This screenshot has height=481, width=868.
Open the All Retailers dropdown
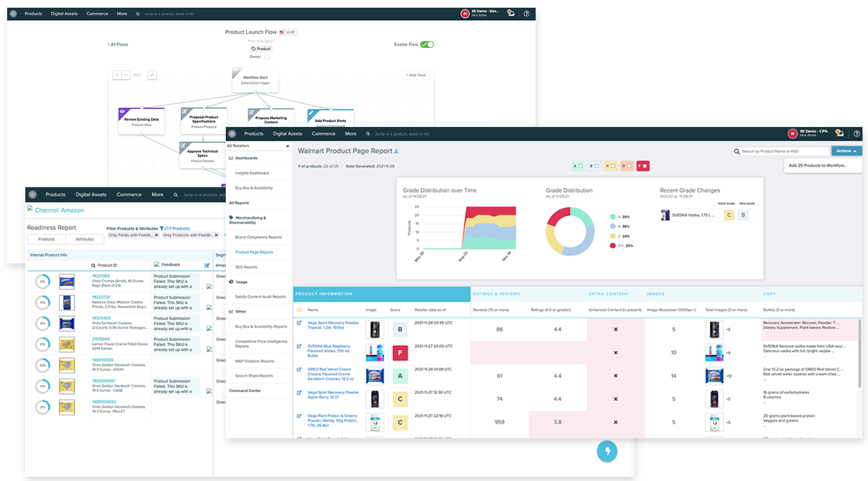pos(259,146)
